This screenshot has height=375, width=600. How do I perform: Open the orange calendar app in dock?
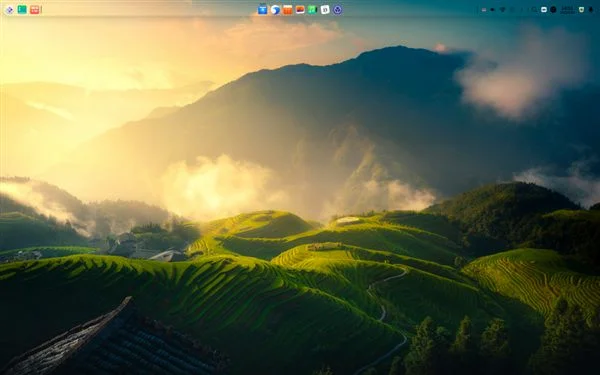(288, 10)
